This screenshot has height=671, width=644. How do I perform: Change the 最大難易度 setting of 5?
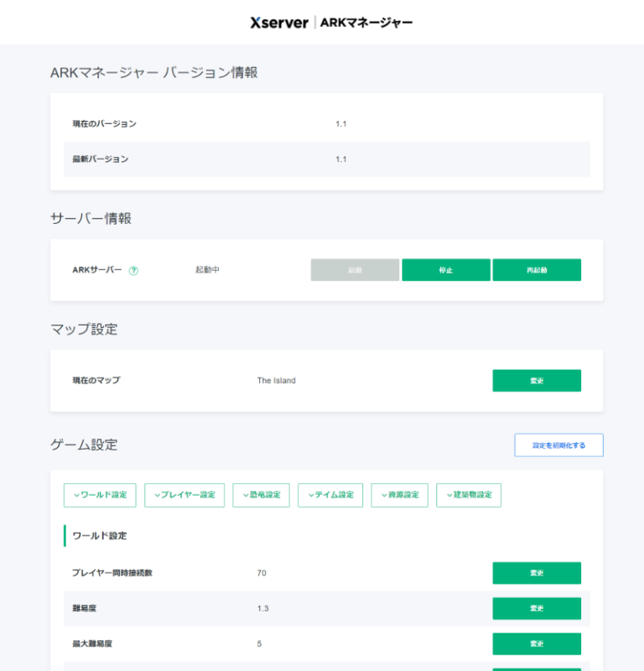point(537,643)
